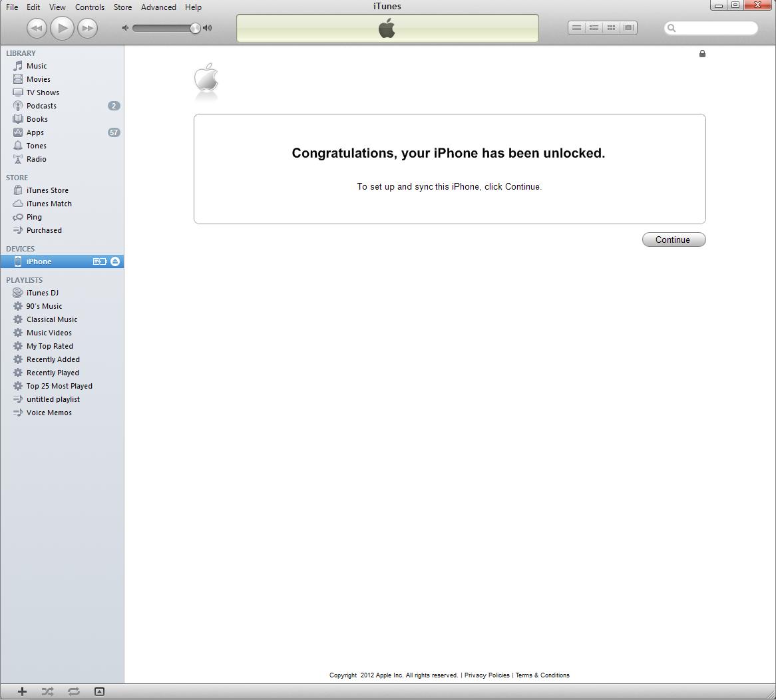
Task: Click the iPhone battery indicator icon
Action: point(100,262)
